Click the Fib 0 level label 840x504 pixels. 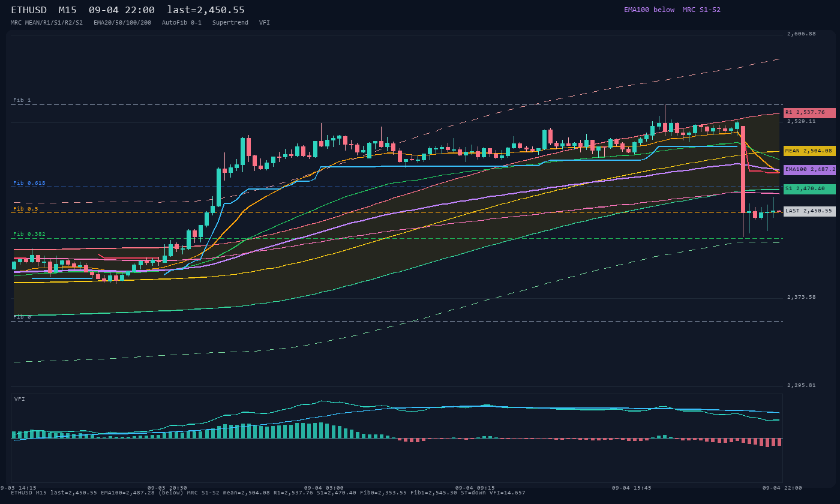click(x=22, y=316)
